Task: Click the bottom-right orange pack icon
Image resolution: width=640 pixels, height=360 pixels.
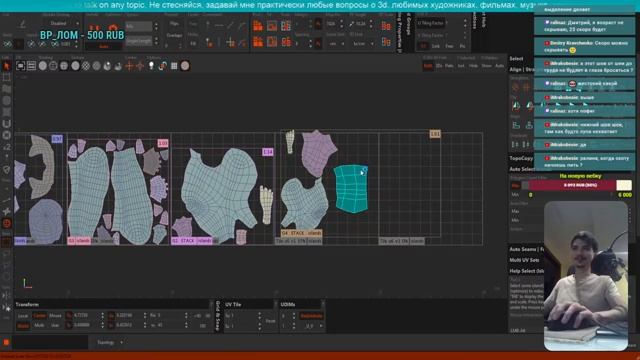Action: tap(286, 42)
